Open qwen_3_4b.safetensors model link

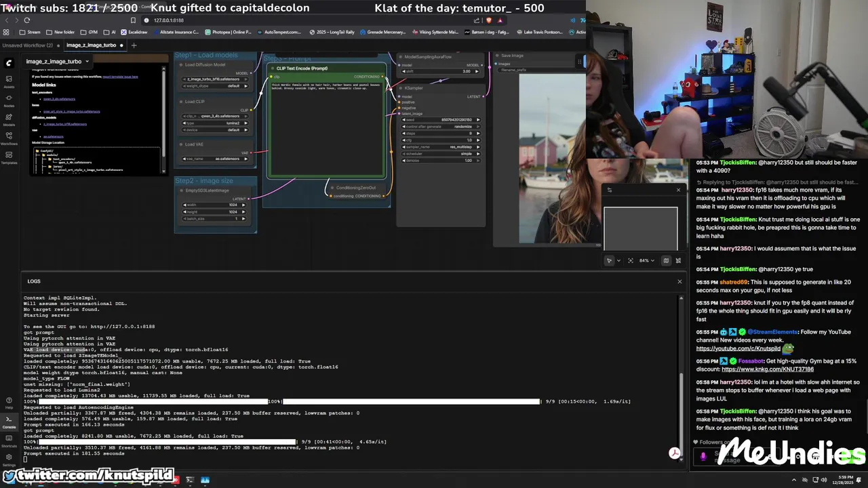pyautogui.click(x=59, y=99)
